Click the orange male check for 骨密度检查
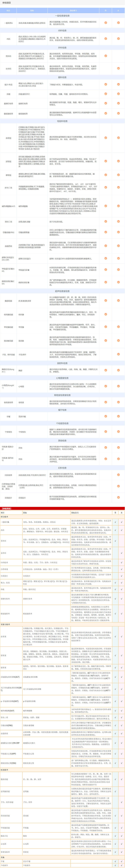This screenshot has height=868, width=125. click(106, 402)
